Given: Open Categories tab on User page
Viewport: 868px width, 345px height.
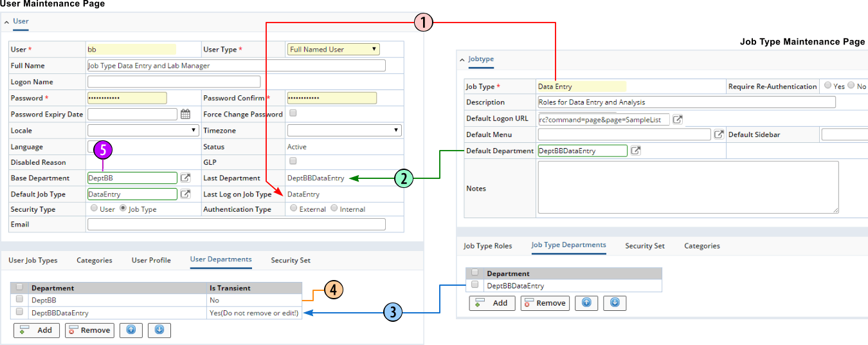Looking at the screenshot, I should tap(95, 260).
